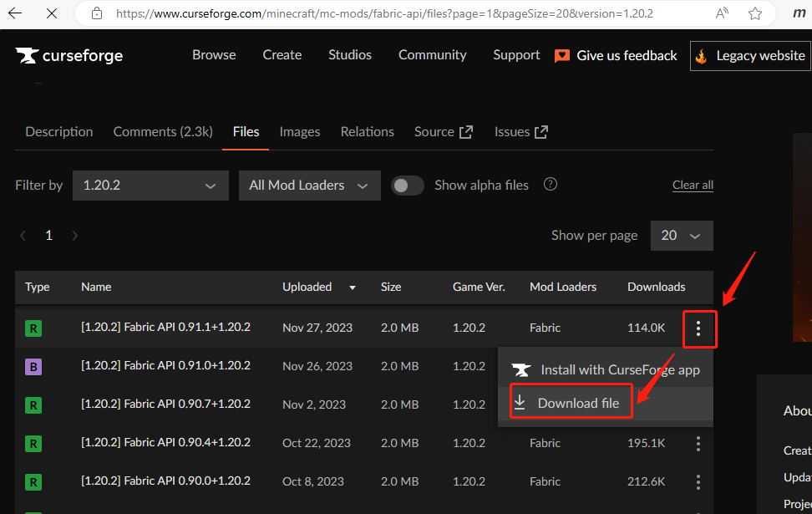Click the 114.0K downloads value
This screenshot has width=812, height=514.
[647, 328]
